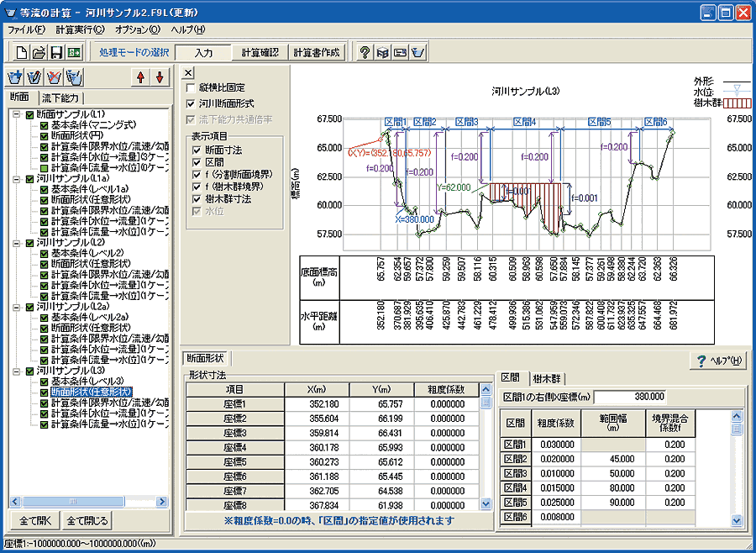Click the card icon next to the box icon
The width and height of the screenshot is (756, 553).
click(x=400, y=52)
